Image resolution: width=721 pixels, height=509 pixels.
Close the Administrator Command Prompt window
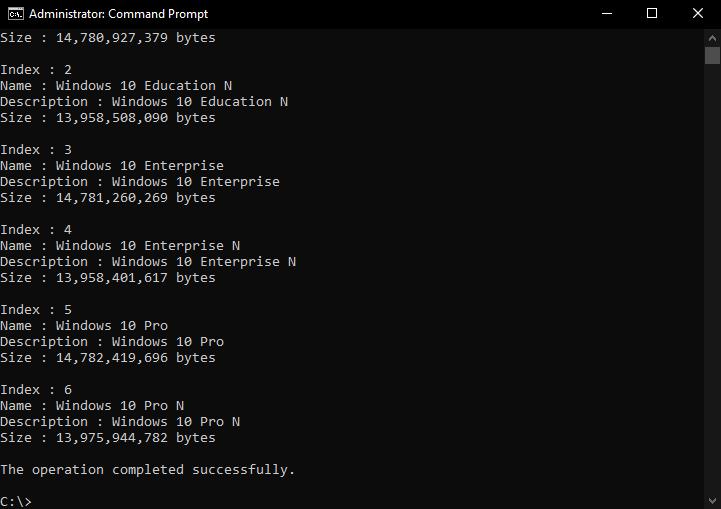click(x=698, y=14)
